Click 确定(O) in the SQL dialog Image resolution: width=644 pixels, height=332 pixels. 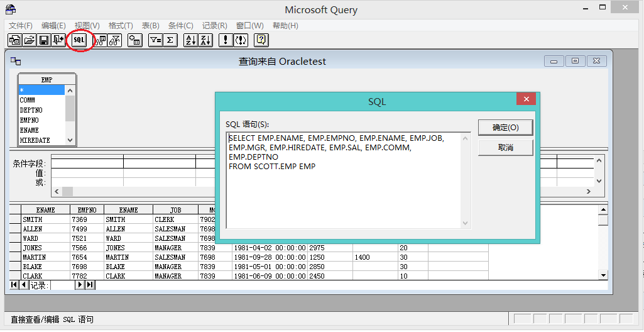pyautogui.click(x=506, y=128)
